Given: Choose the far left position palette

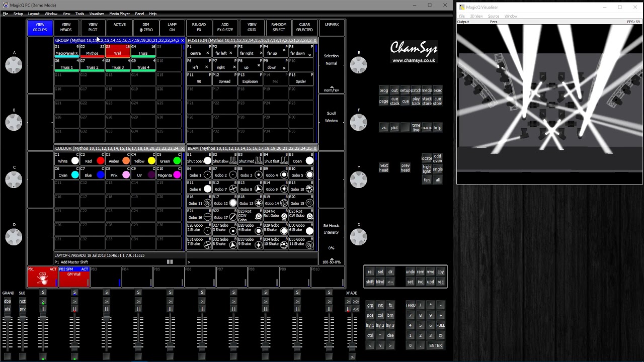Looking at the screenshot, I should (x=225, y=50).
